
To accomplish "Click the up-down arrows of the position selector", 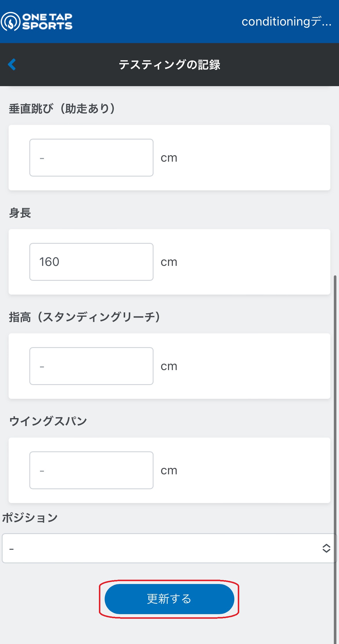I will pyautogui.click(x=326, y=548).
